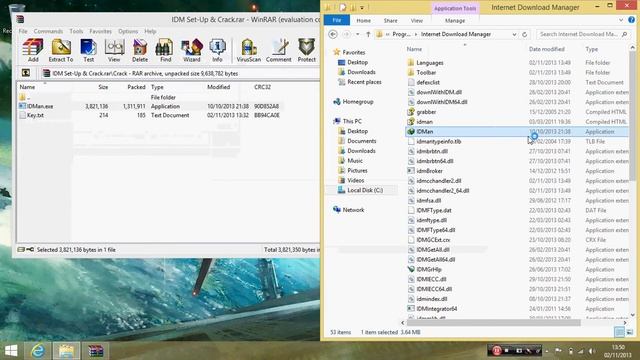
Task: Open the File menu in WinRAR
Action: pyautogui.click(x=23, y=31)
